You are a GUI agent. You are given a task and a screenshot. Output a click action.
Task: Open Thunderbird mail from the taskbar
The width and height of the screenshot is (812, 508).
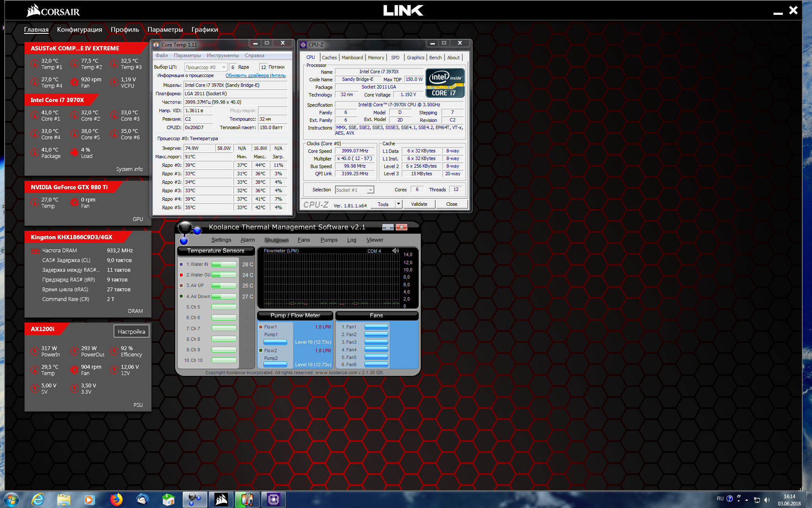(143, 500)
